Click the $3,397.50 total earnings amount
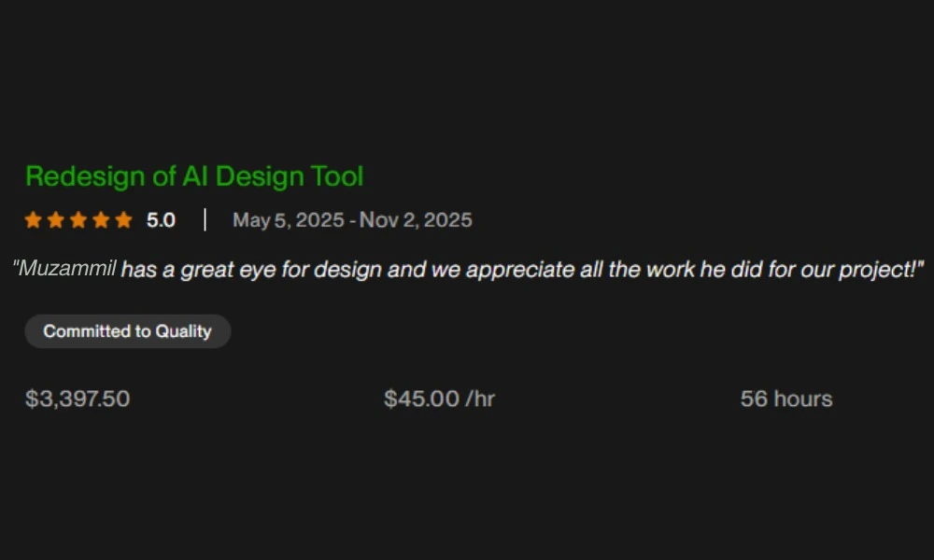This screenshot has height=560, width=934. (78, 399)
